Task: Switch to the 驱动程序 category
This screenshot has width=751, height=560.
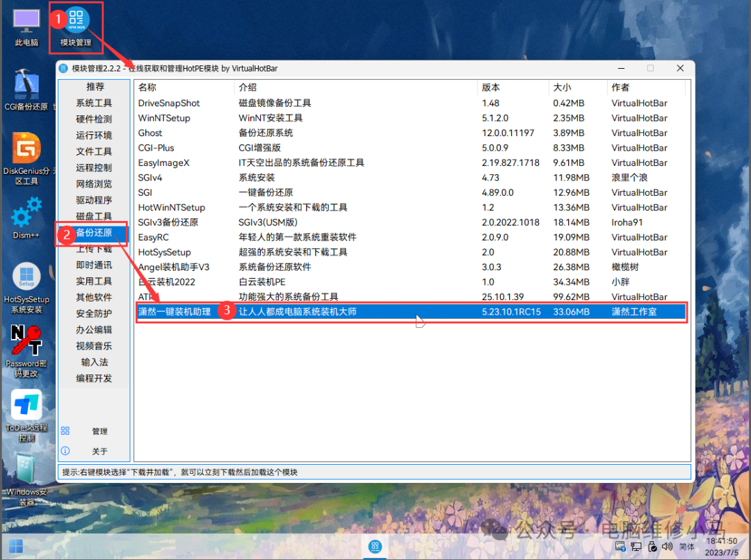Action: click(x=95, y=200)
